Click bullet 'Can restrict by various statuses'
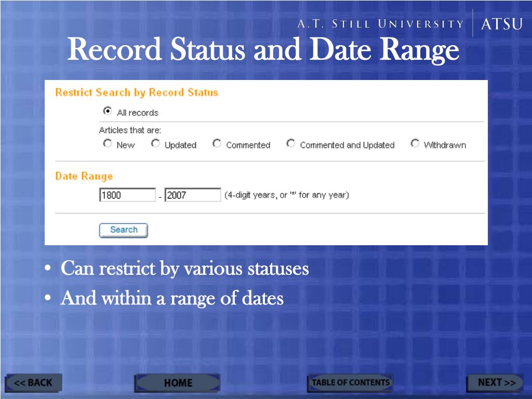The image size is (532, 399). click(184, 269)
